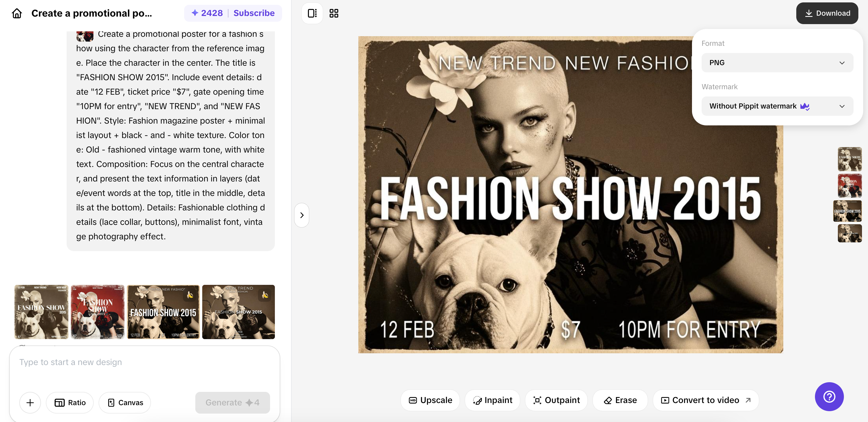
Task: Open the PNG format dropdown
Action: click(777, 63)
